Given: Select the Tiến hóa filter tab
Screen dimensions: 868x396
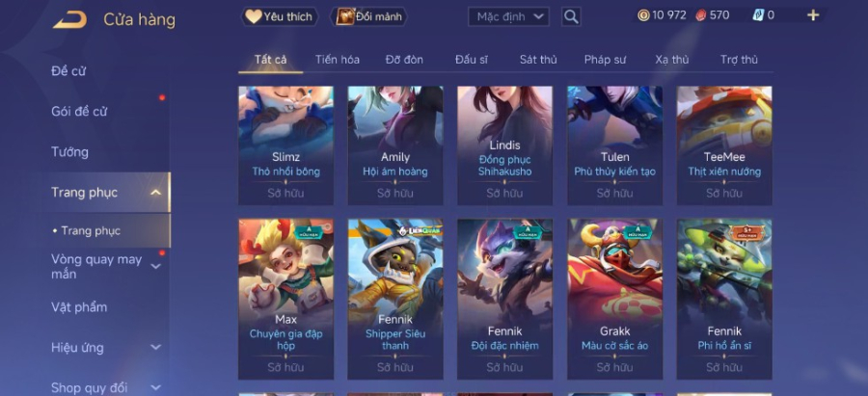Looking at the screenshot, I should tap(338, 60).
